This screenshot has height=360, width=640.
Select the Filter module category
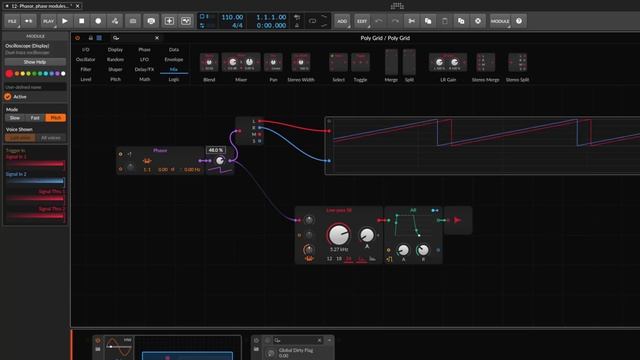(86, 69)
